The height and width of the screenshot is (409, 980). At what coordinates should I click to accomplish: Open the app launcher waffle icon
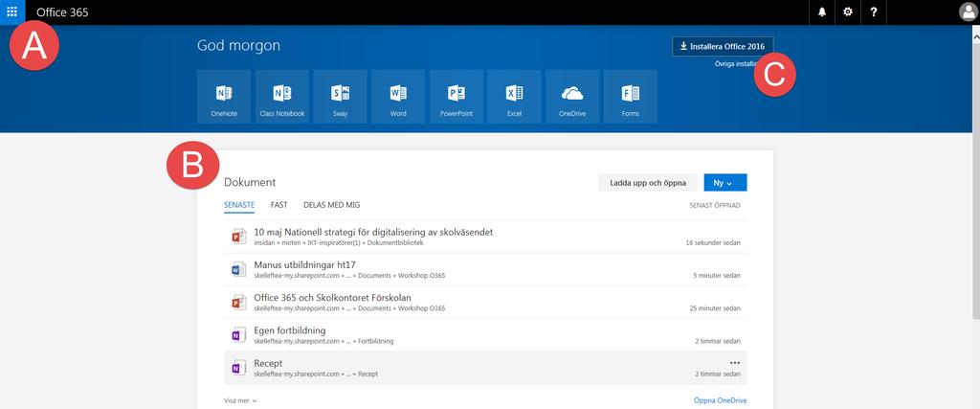(11, 11)
